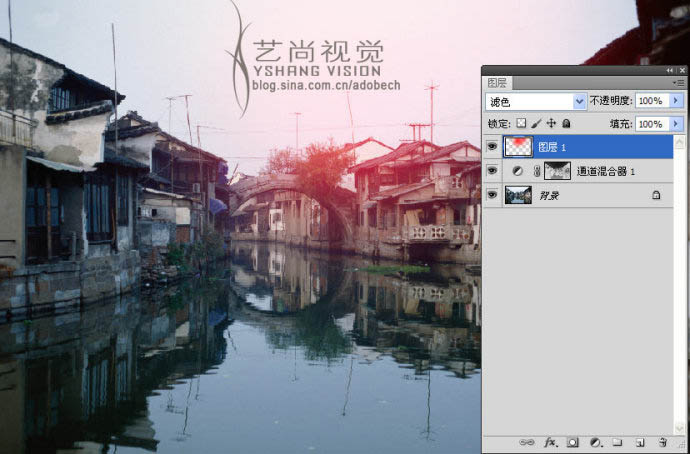
Task: Lock transparent pixels icon
Action: point(521,124)
